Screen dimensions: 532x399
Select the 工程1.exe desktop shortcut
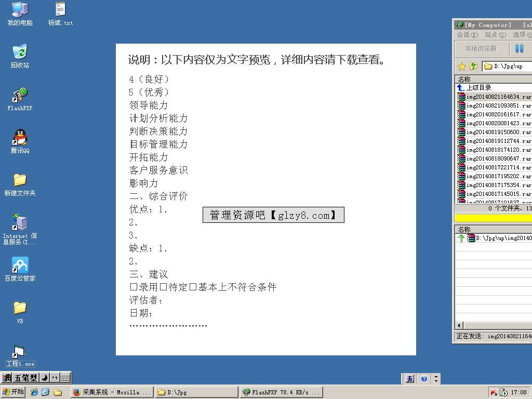[20, 355]
